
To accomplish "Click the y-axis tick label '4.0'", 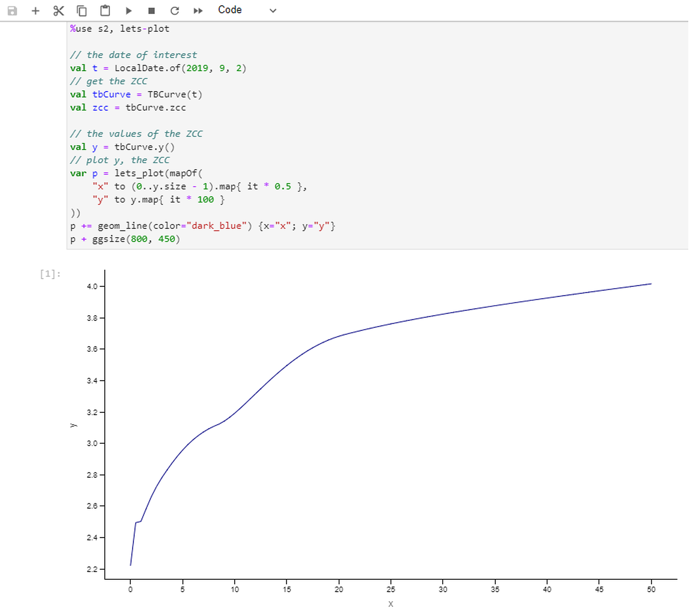I will point(92,286).
